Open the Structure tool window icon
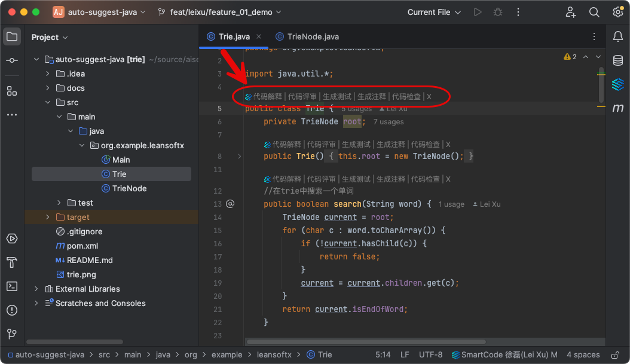The width and height of the screenshot is (630, 364). [12, 91]
